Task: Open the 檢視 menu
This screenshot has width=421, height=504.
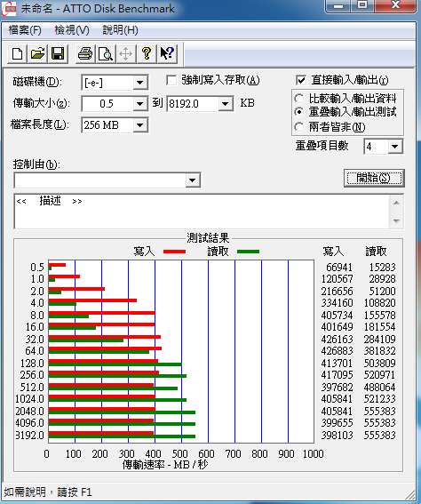Action: [72, 30]
